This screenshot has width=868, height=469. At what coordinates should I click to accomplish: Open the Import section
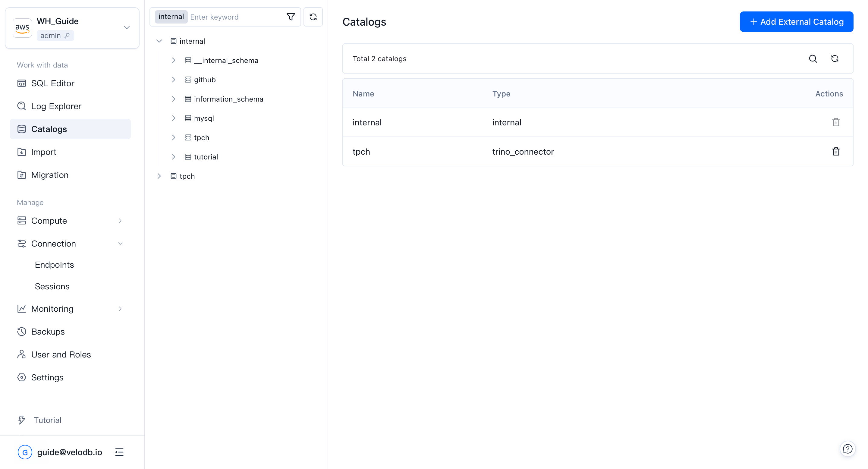44,152
